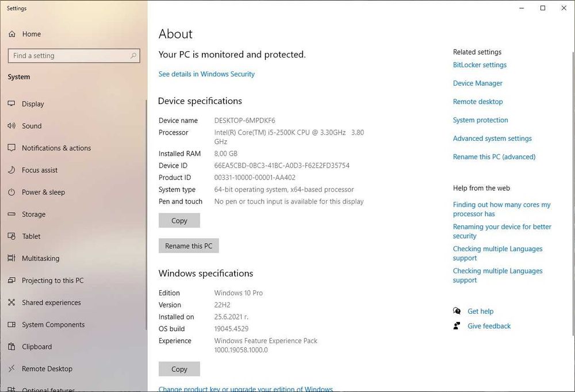Open Change product key or upgrade link

coord(246,389)
